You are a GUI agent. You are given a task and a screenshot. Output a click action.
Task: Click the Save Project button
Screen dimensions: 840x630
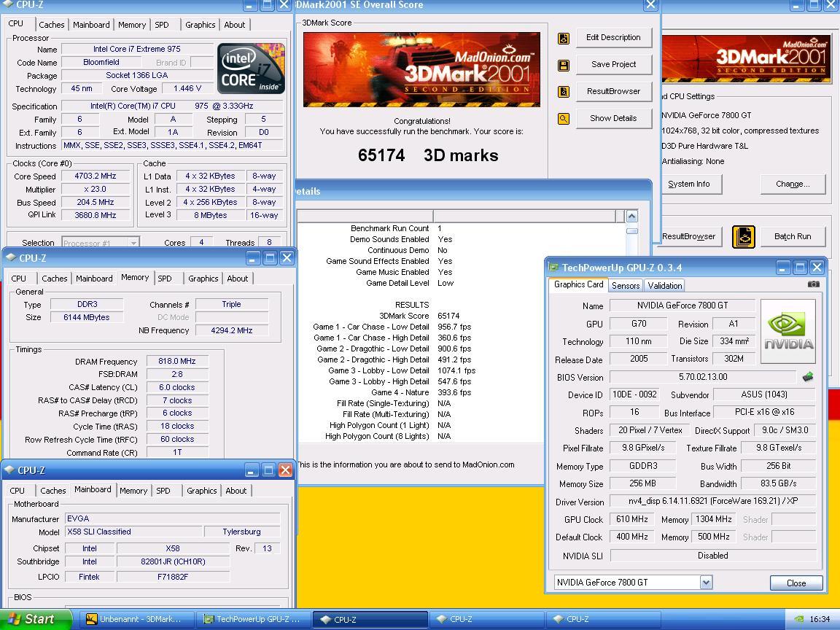coord(614,65)
